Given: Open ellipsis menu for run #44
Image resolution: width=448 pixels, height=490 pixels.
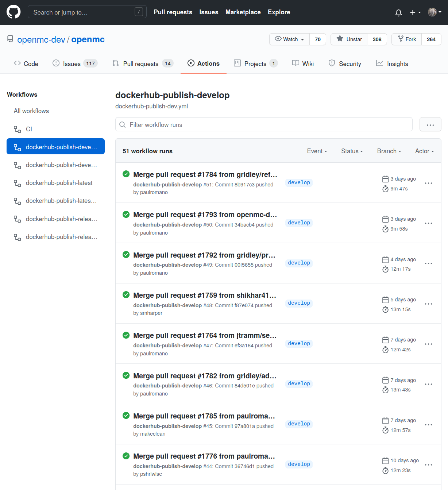Looking at the screenshot, I should [429, 464].
